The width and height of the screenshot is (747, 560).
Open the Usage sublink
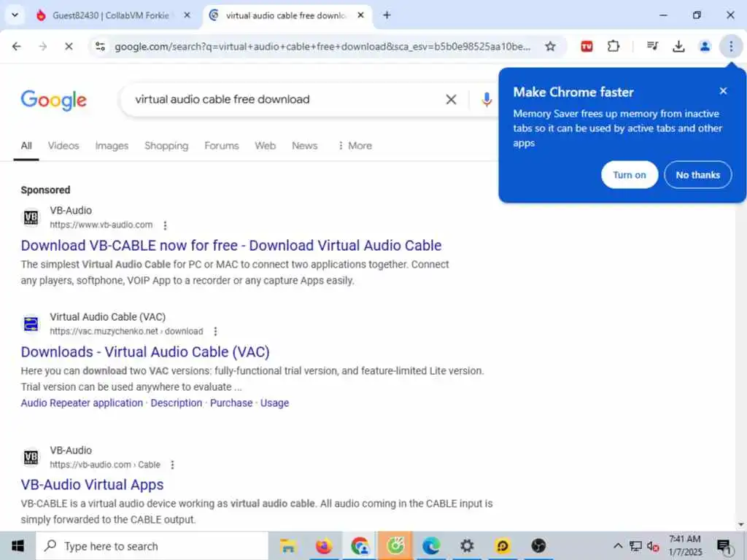pyautogui.click(x=274, y=402)
